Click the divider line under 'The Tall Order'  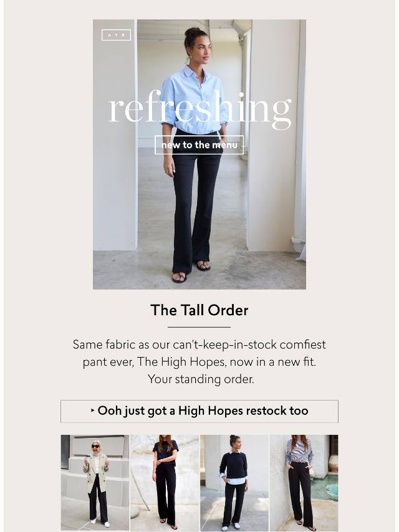[199, 327]
